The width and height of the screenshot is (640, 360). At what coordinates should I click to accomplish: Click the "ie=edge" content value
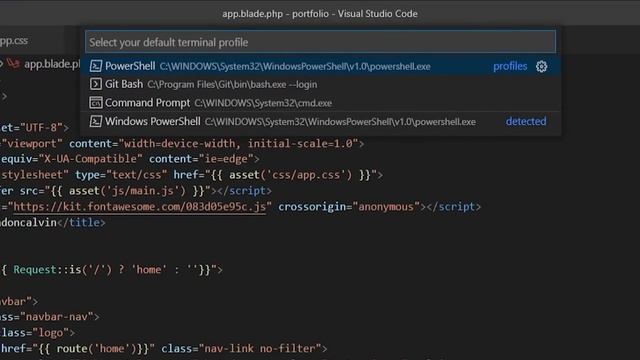pos(226,159)
